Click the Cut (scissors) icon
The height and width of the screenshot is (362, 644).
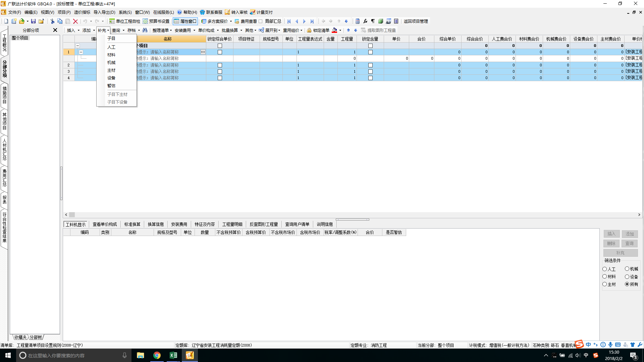pos(52,21)
